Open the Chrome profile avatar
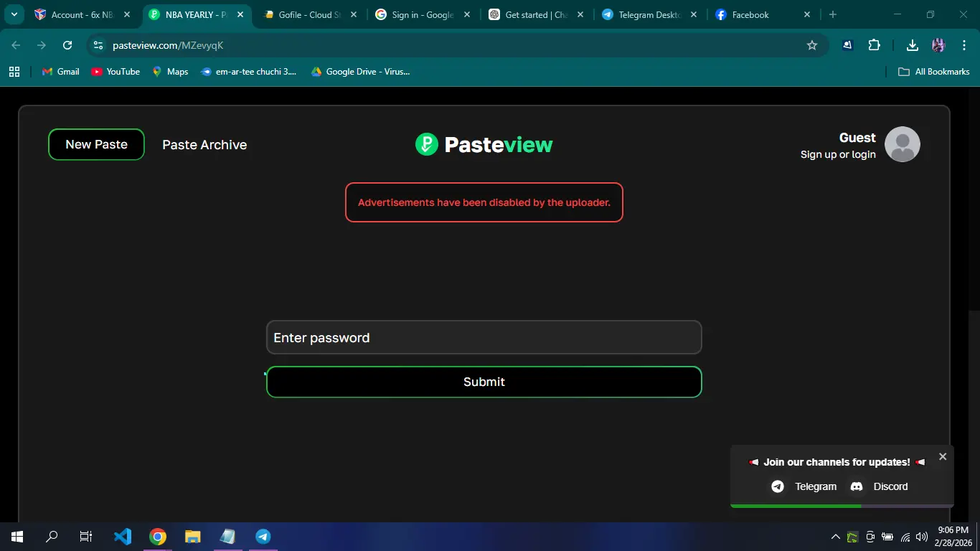The image size is (980, 551). [938, 45]
